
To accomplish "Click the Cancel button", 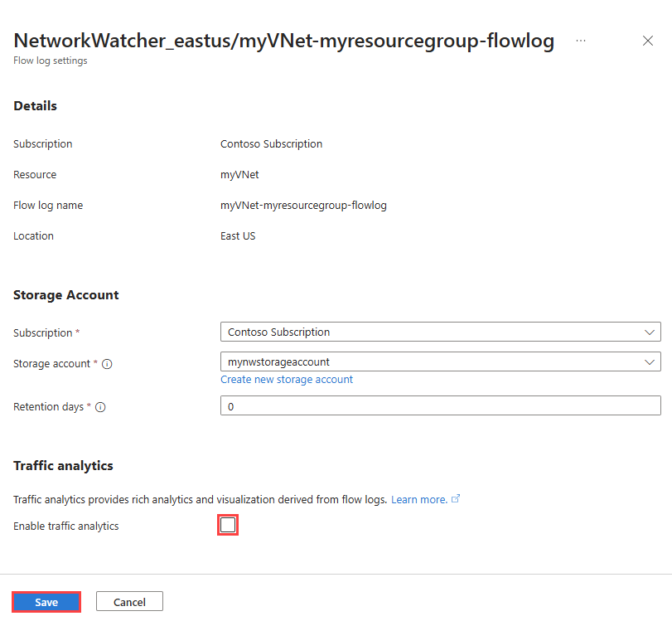I will tap(129, 602).
